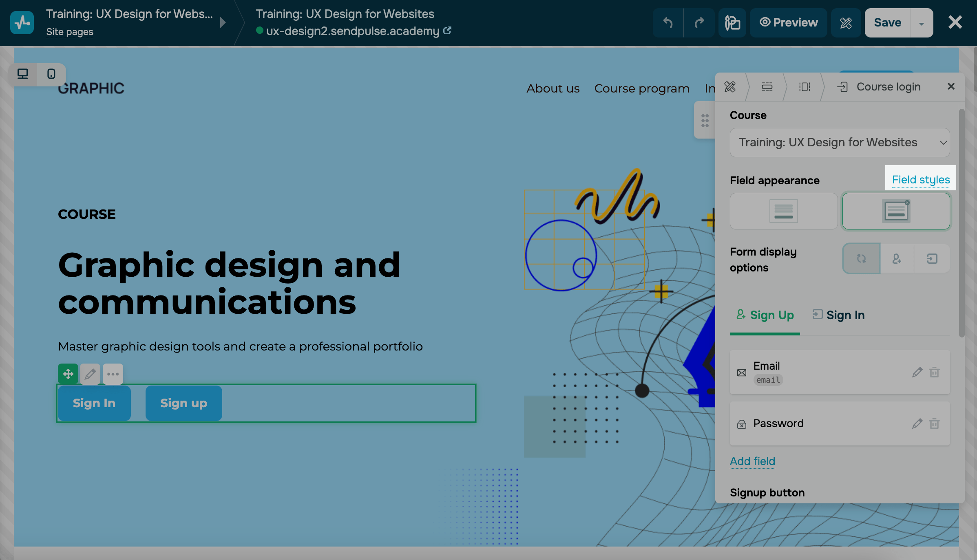Expand the breadcrumb arrow after the site name
Image resolution: width=977 pixels, height=560 pixels.
(x=223, y=22)
